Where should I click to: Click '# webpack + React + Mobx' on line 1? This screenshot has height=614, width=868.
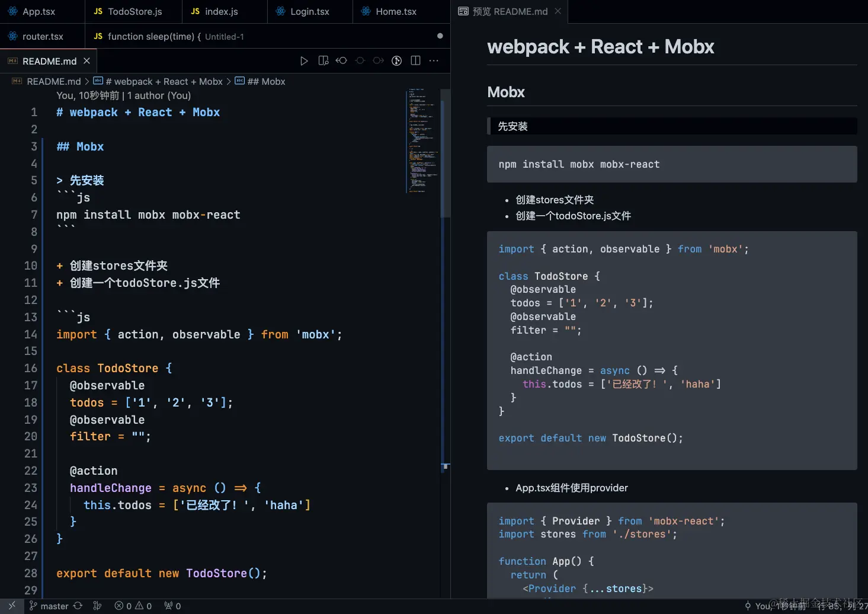pos(138,112)
